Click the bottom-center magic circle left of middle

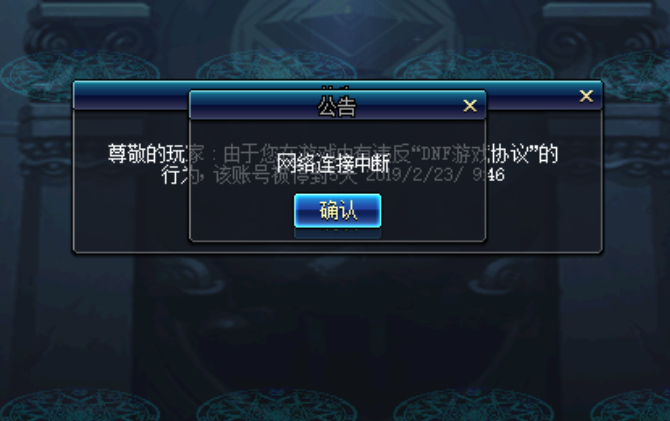click(x=276, y=405)
